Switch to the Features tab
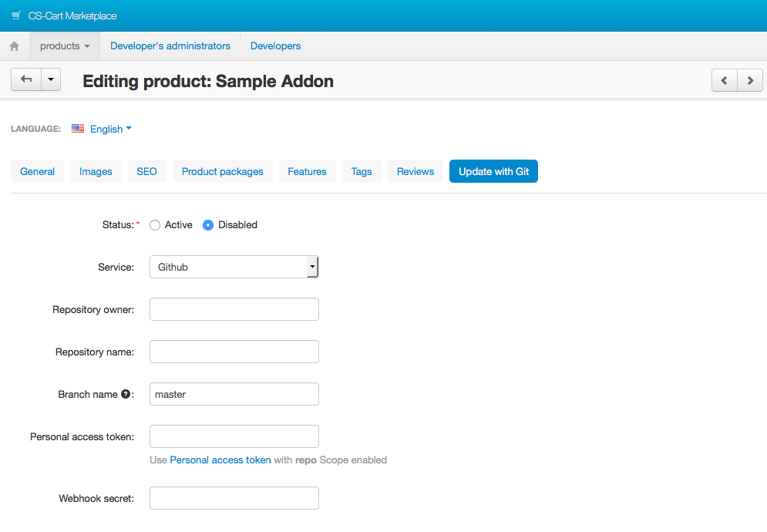This screenshot has width=767, height=532. click(x=308, y=171)
